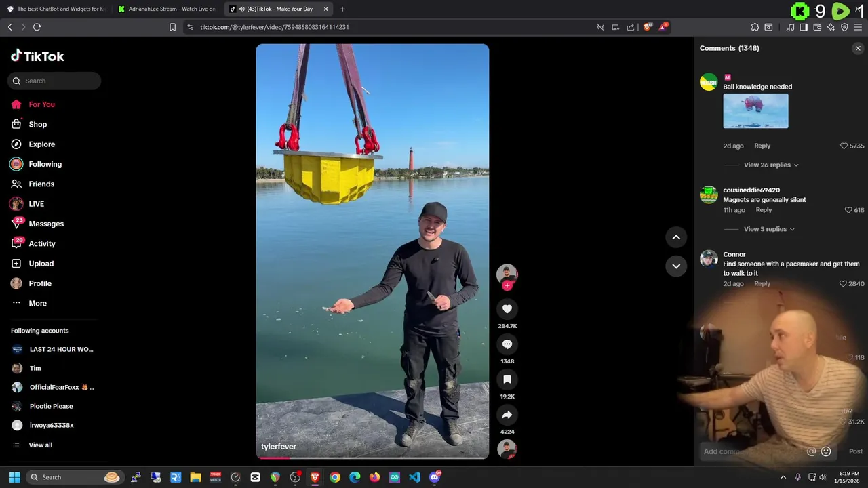
Task: Open the Brave Wallet icon
Action: click(817, 27)
